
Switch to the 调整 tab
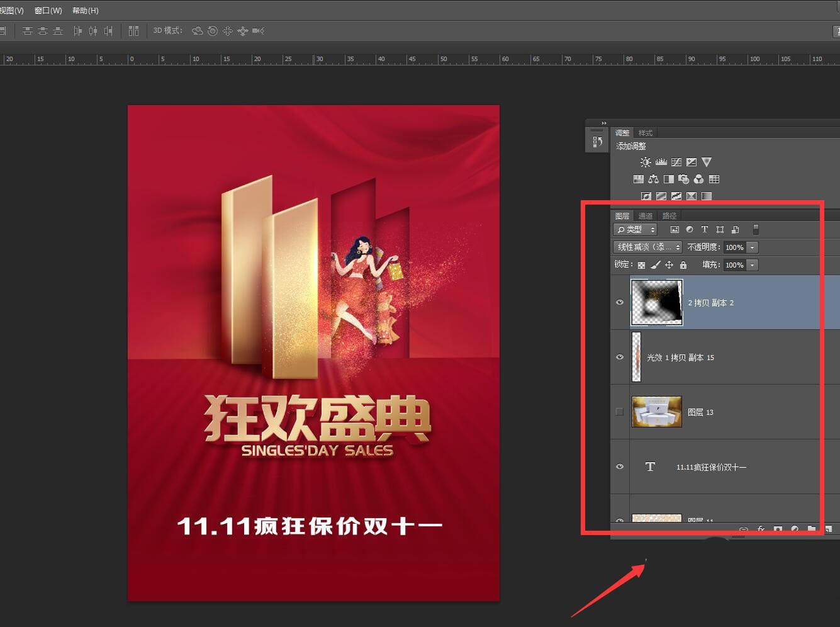[x=622, y=133]
